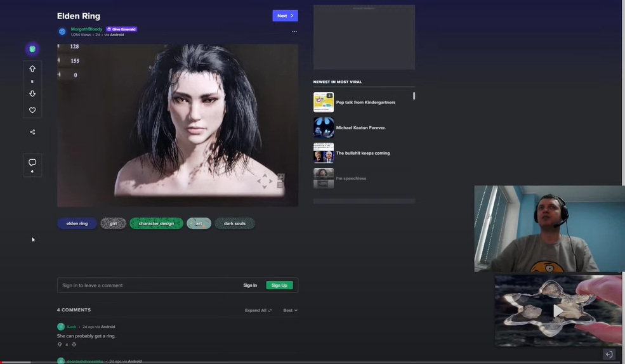625x364 pixels.
Task: Open the Best comment sort dropdown
Action: click(290, 310)
